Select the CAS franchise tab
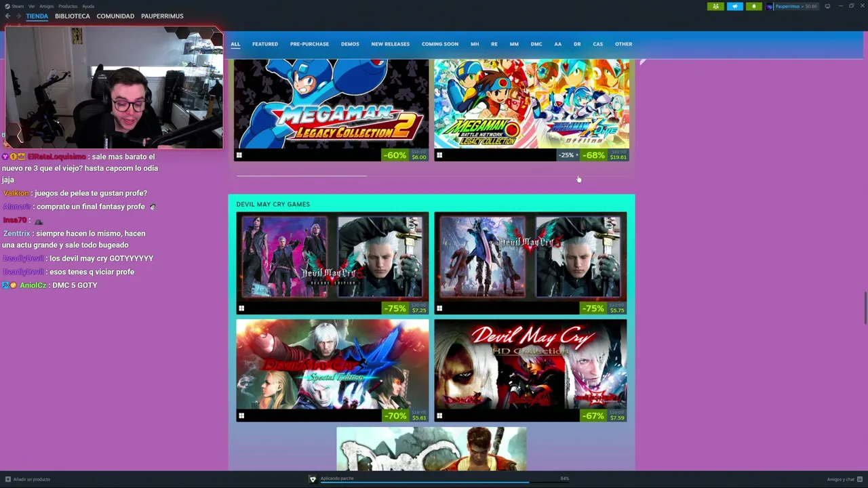Screen dimensions: 868x488 coord(597,44)
